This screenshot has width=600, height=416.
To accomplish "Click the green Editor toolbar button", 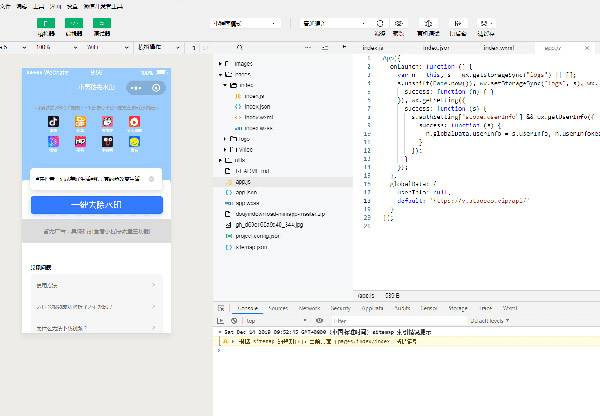I will tap(74, 22).
